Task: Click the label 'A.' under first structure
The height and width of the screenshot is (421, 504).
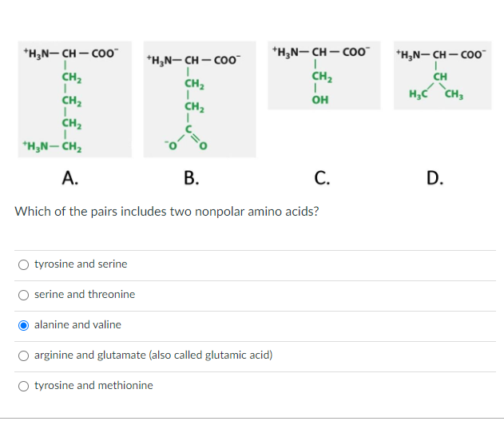Action: (x=70, y=177)
